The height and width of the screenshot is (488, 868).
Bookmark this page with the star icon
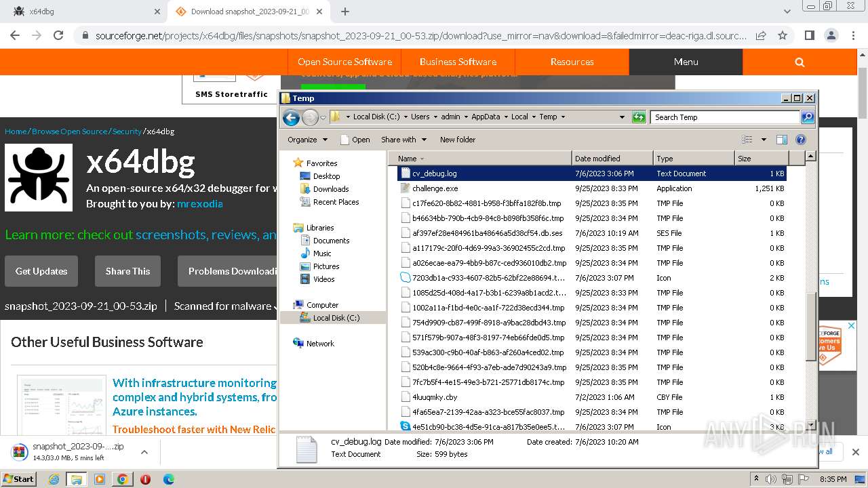(x=783, y=35)
